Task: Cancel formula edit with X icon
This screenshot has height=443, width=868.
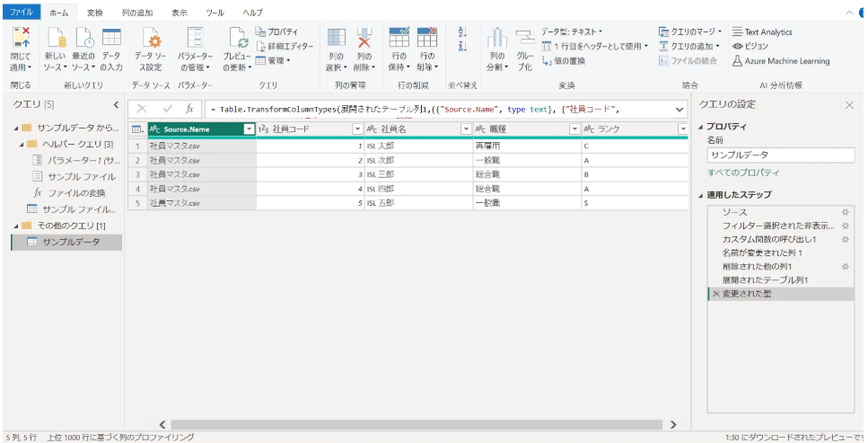Action: pyautogui.click(x=142, y=110)
